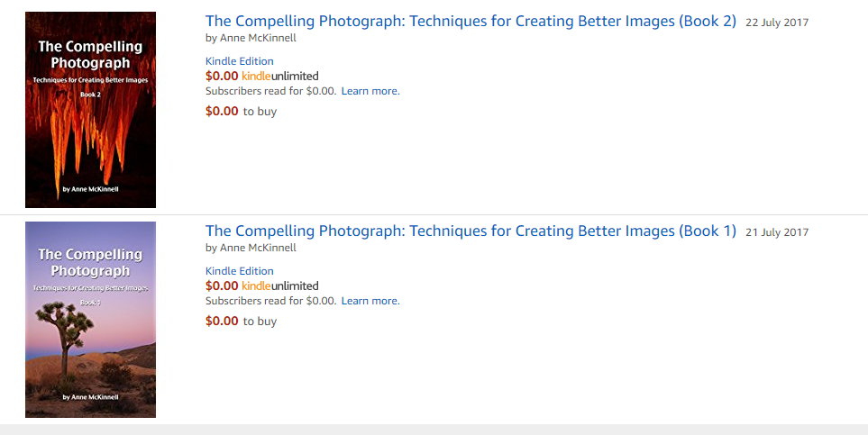
Task: Click the $0.00 Kindle Unlimited price for Book 1
Action: 222,285
